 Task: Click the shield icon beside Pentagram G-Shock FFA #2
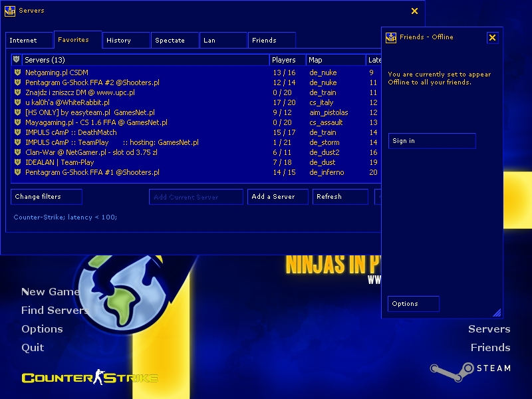coord(18,82)
